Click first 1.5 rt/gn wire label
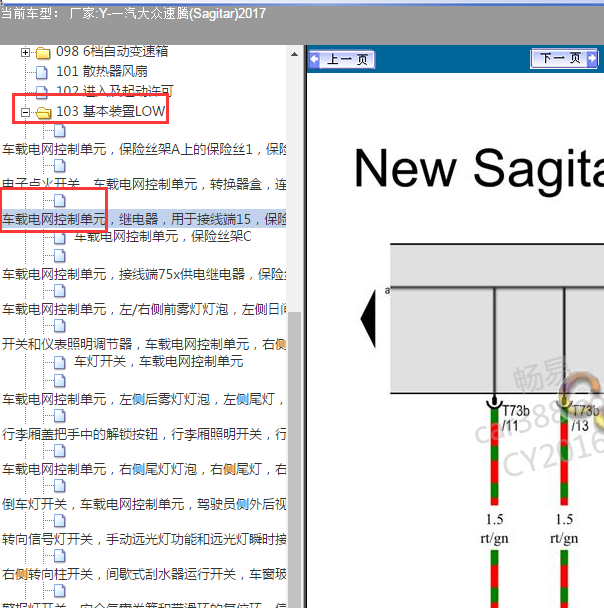 pyautogui.click(x=494, y=529)
